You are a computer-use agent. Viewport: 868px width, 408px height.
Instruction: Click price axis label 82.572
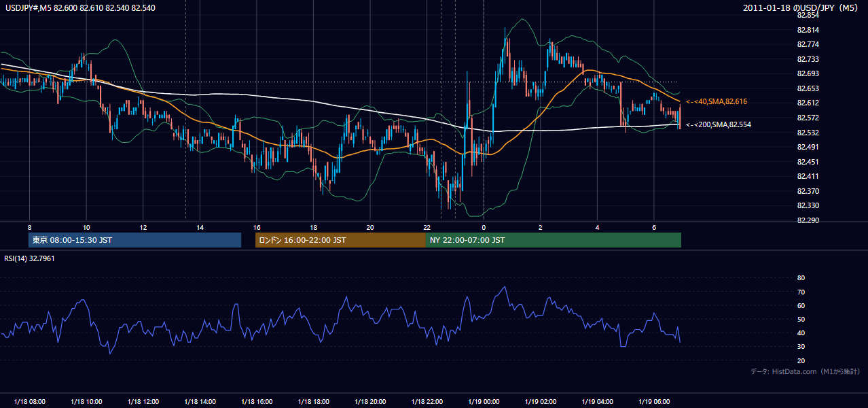click(x=808, y=118)
